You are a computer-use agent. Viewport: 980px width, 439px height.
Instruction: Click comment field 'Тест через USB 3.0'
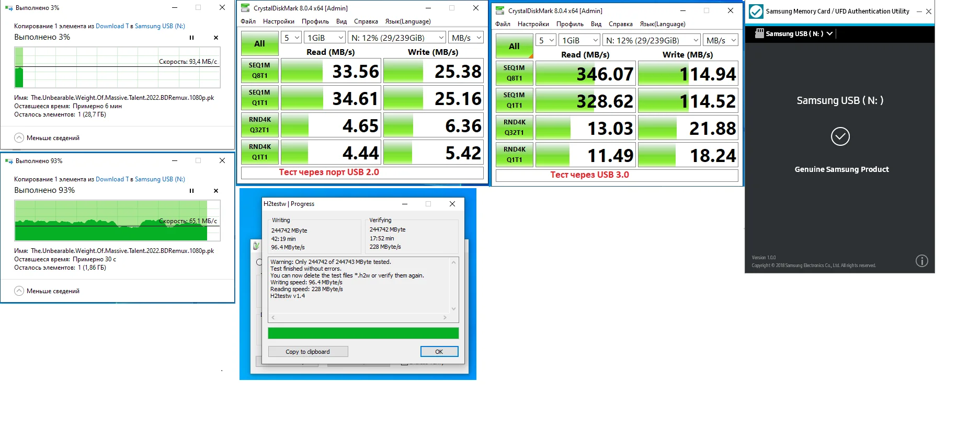617,175
